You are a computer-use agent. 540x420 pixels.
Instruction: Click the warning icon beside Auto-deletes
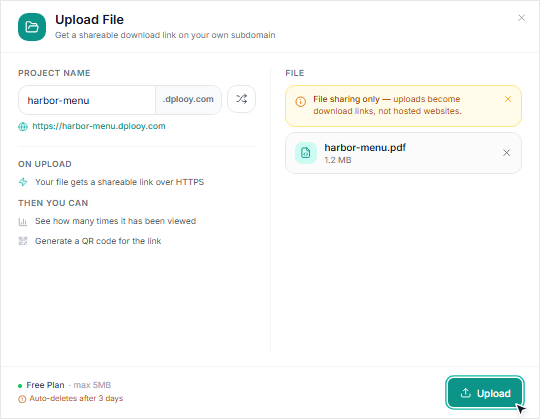pos(22,399)
